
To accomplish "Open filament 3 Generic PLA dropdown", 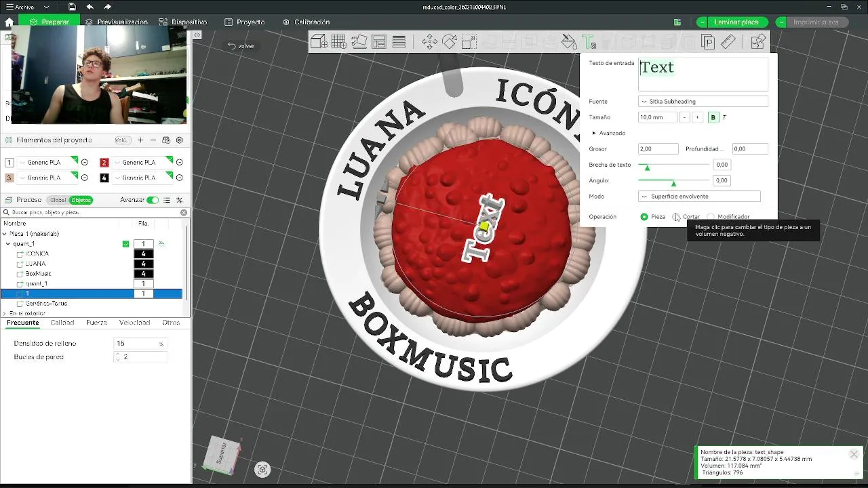I will [48, 178].
